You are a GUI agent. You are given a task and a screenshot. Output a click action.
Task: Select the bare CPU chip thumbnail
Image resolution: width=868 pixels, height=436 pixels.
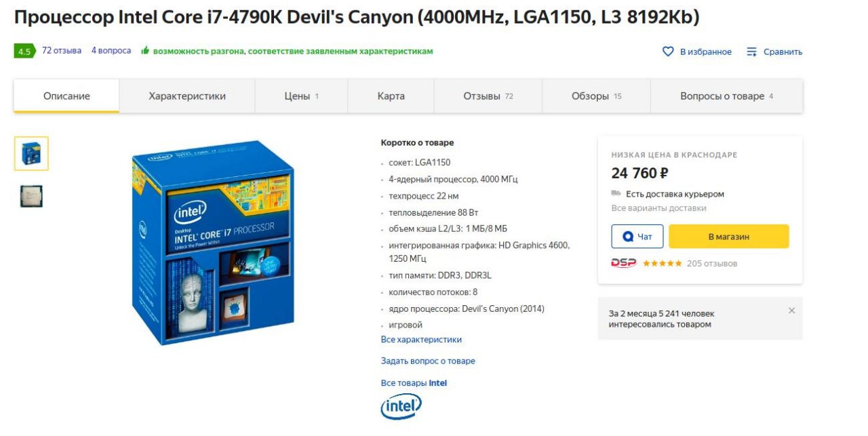[x=31, y=196]
